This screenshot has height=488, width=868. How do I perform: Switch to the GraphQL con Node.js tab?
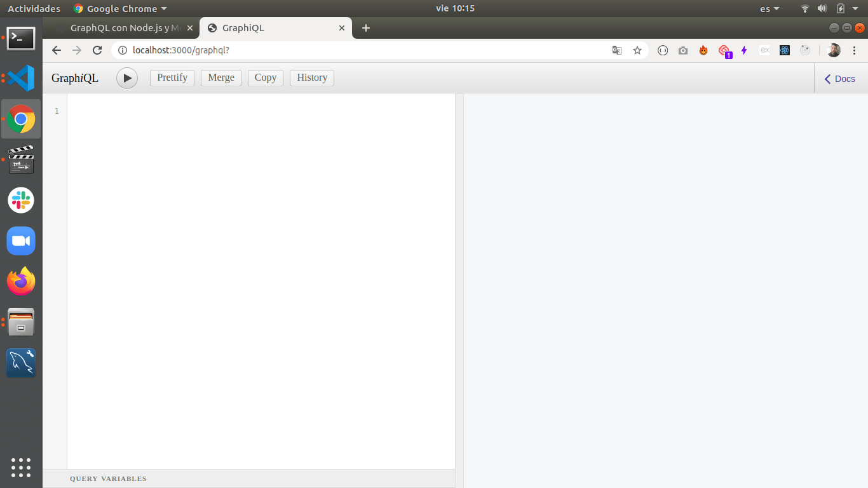point(121,28)
